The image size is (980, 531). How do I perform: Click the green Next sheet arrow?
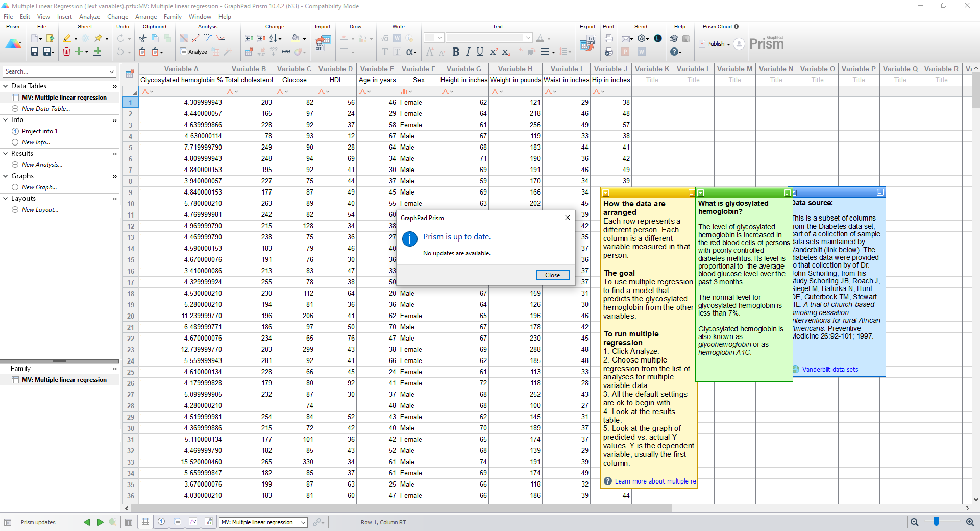click(x=100, y=522)
